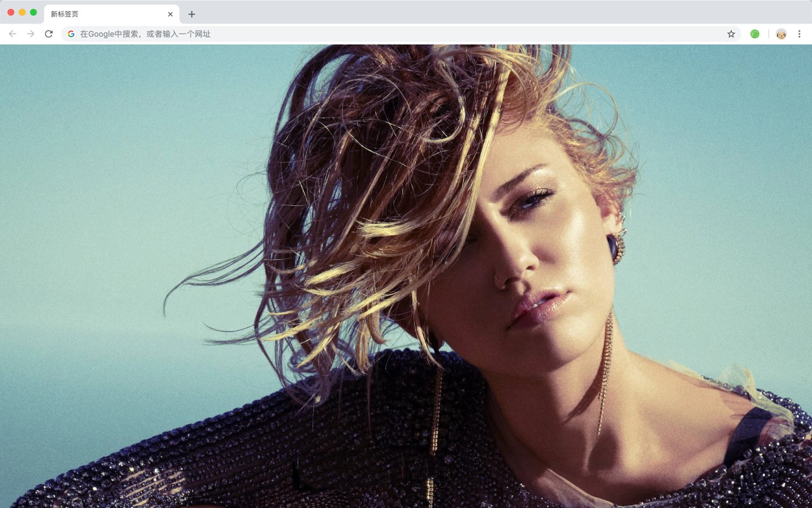Focus the Google search address bar
The height and width of the screenshot is (508, 812).
coord(401,34)
